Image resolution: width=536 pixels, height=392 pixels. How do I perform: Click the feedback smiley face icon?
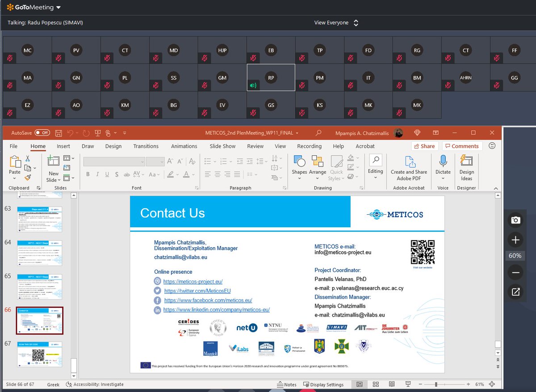[x=492, y=146]
